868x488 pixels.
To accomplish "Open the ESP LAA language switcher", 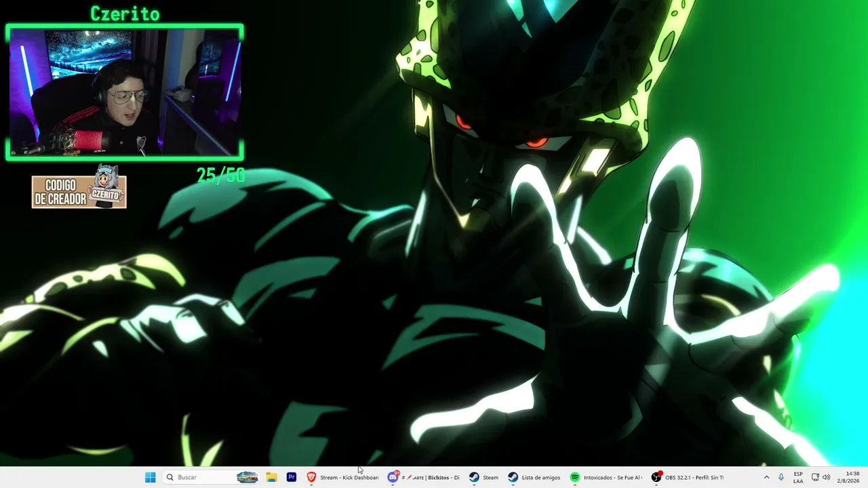I will (x=798, y=477).
